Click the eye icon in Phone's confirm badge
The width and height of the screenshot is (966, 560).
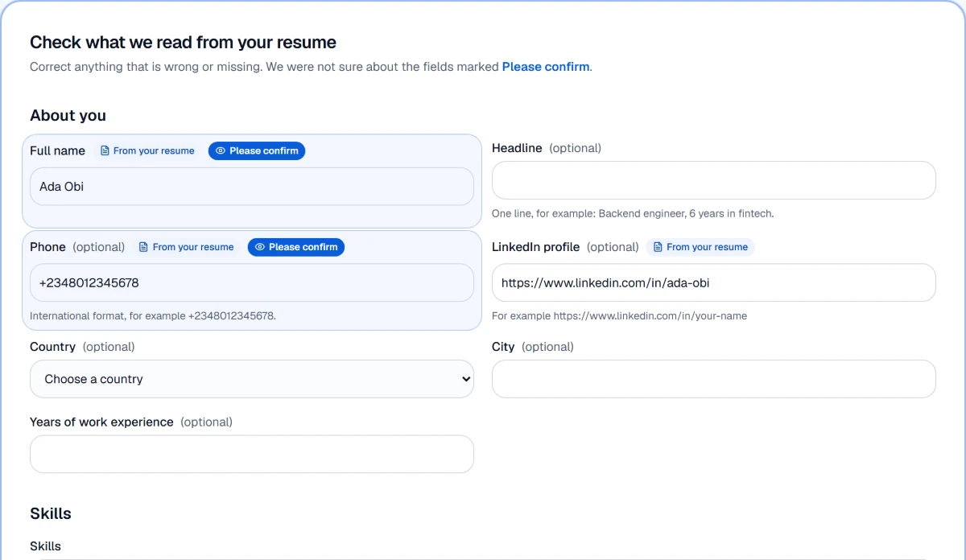coord(260,247)
